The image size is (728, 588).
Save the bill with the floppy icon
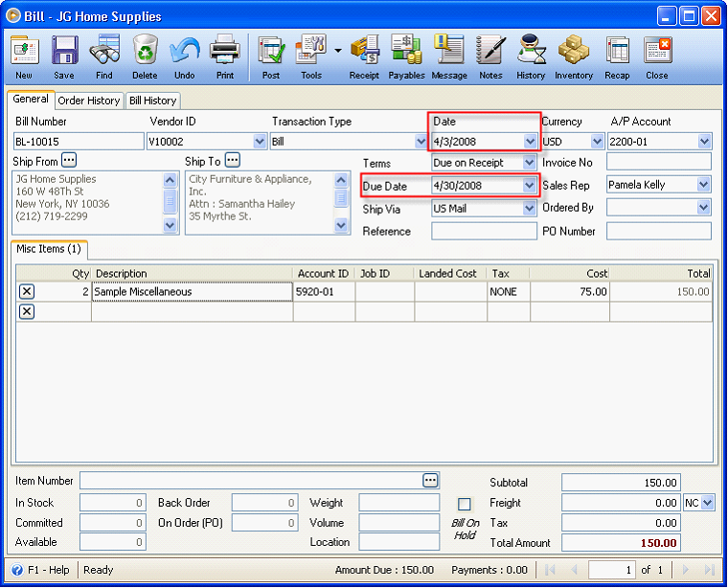[x=64, y=50]
